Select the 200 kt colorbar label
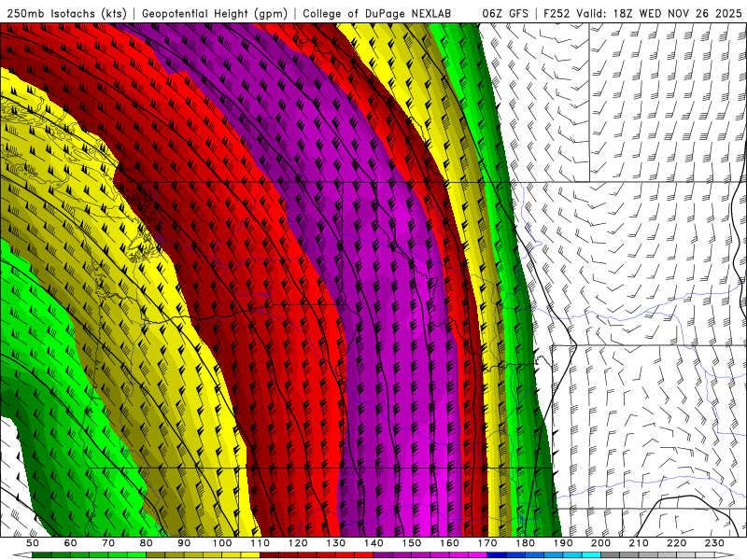Image resolution: width=747 pixels, height=560 pixels. coord(600,543)
